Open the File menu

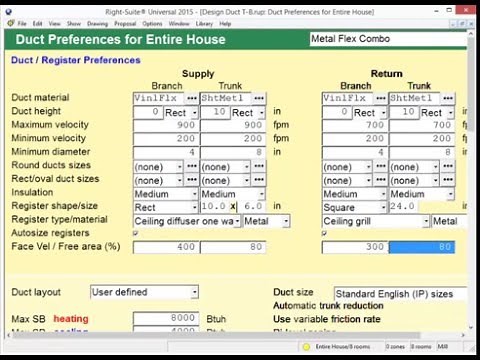(22, 24)
